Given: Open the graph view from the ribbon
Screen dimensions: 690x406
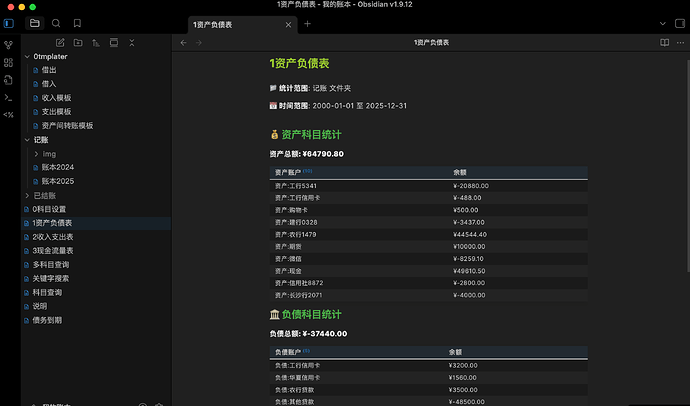Looking at the screenshot, I should click(10, 45).
